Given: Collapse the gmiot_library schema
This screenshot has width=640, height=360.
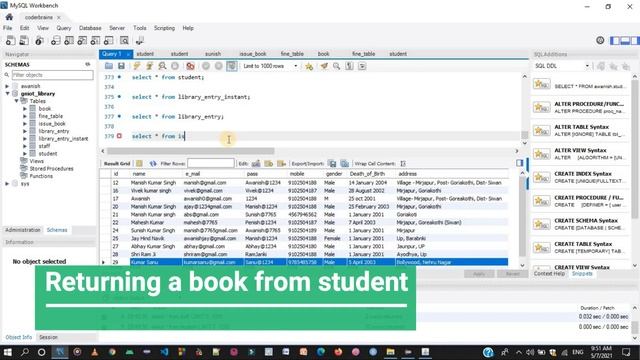Looking at the screenshot, I should click(7, 93).
